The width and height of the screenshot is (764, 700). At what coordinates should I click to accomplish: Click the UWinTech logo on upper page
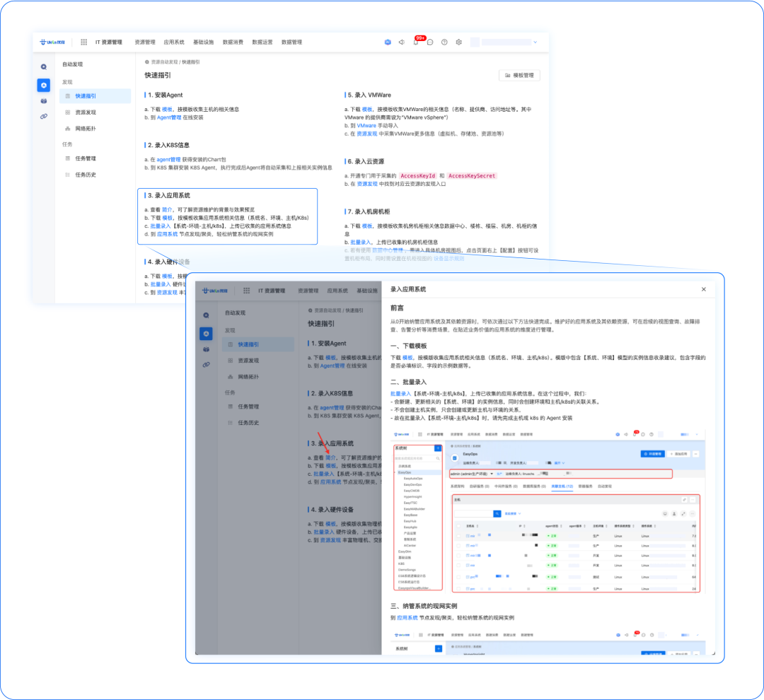pyautogui.click(x=52, y=42)
